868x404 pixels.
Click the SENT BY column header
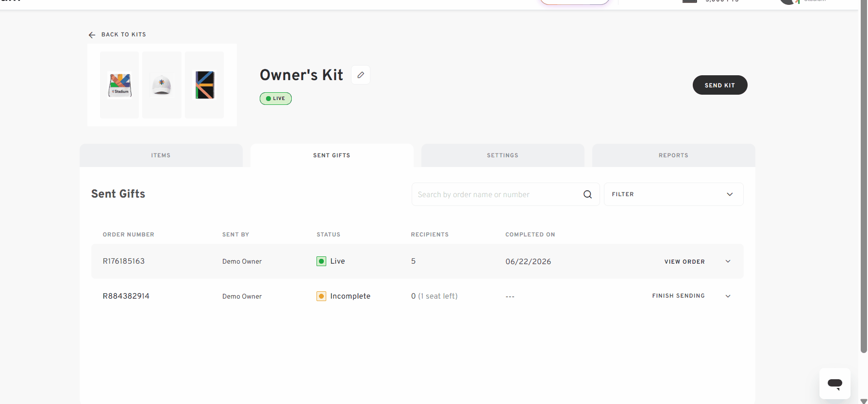coord(236,235)
